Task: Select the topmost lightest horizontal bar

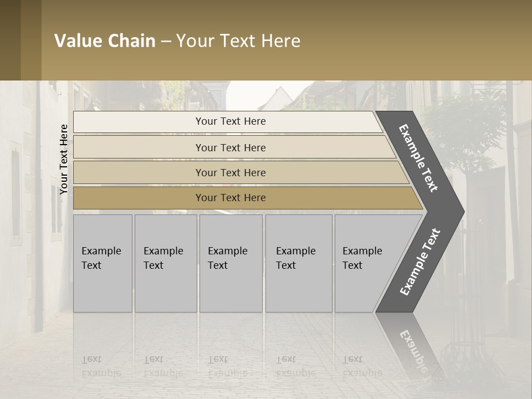Action: click(x=230, y=121)
